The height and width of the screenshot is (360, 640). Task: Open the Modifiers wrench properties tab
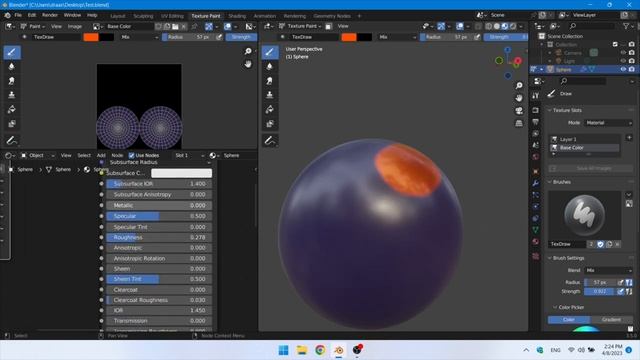coord(536,183)
